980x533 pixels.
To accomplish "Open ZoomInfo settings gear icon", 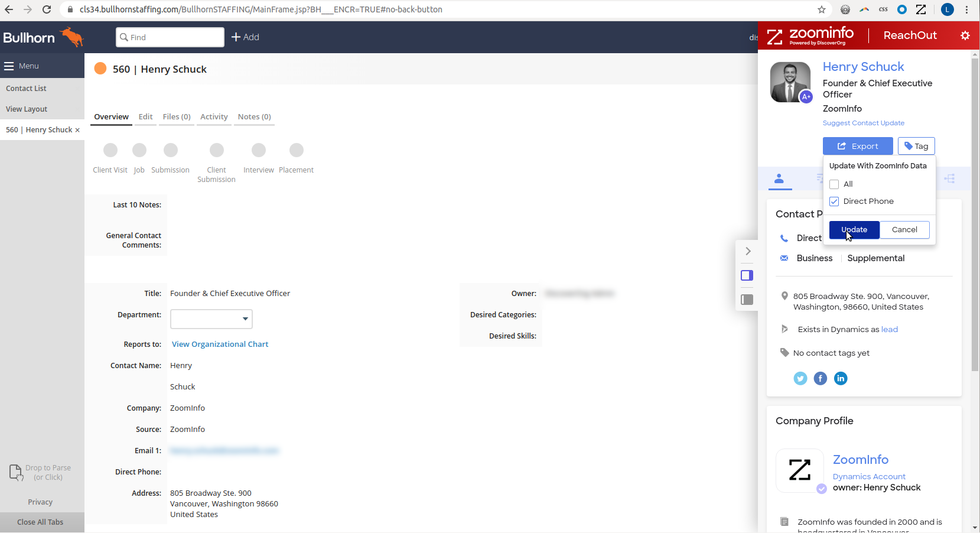I will tap(965, 35).
